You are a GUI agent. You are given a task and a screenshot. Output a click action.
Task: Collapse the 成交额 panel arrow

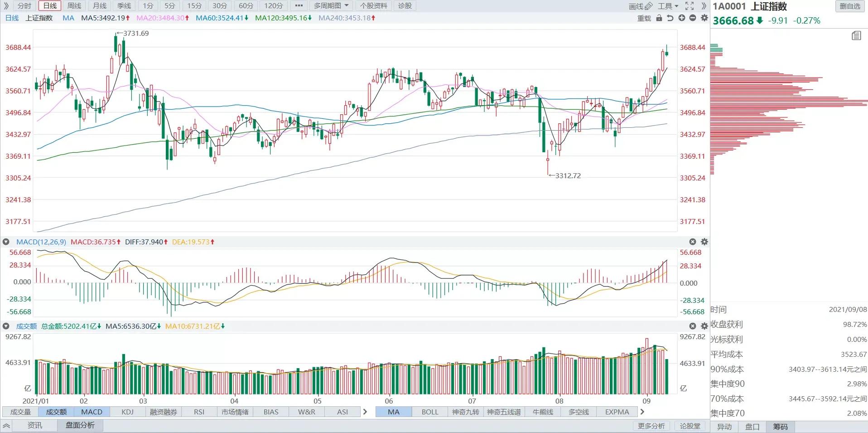point(6,326)
